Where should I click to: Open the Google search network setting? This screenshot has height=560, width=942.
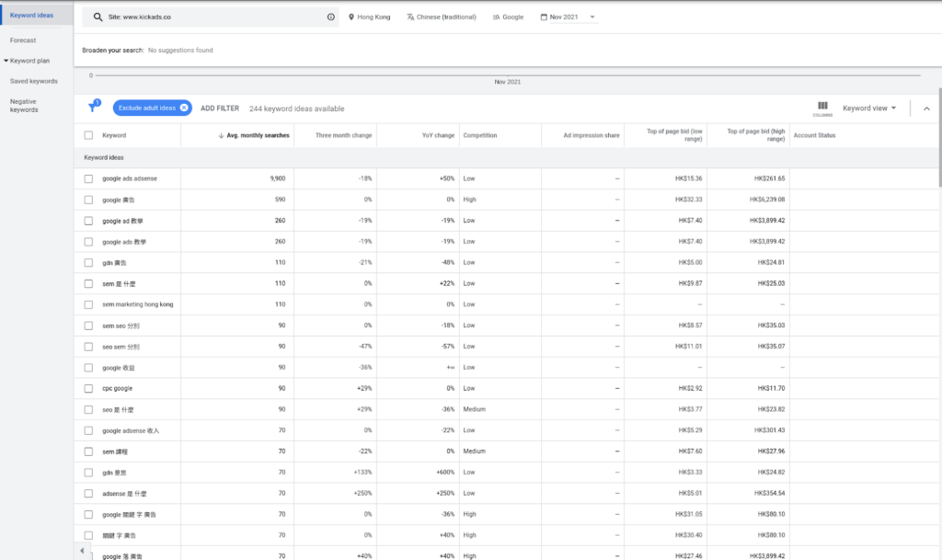coord(508,17)
